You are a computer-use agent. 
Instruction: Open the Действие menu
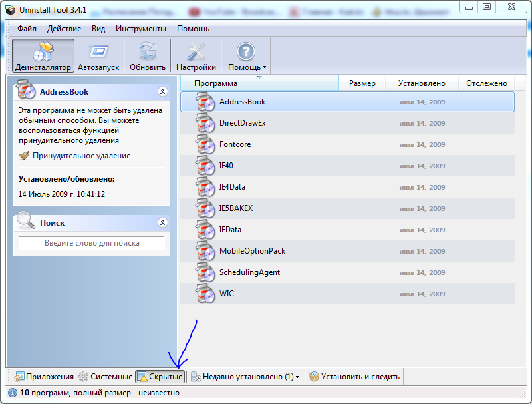[65, 29]
